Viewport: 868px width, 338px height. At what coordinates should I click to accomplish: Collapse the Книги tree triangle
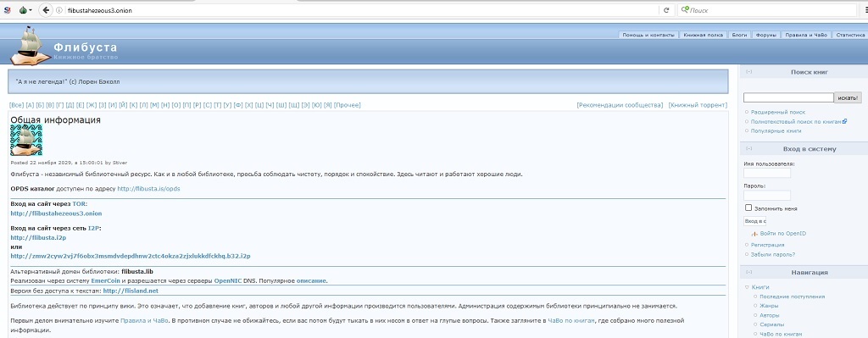(x=746, y=288)
